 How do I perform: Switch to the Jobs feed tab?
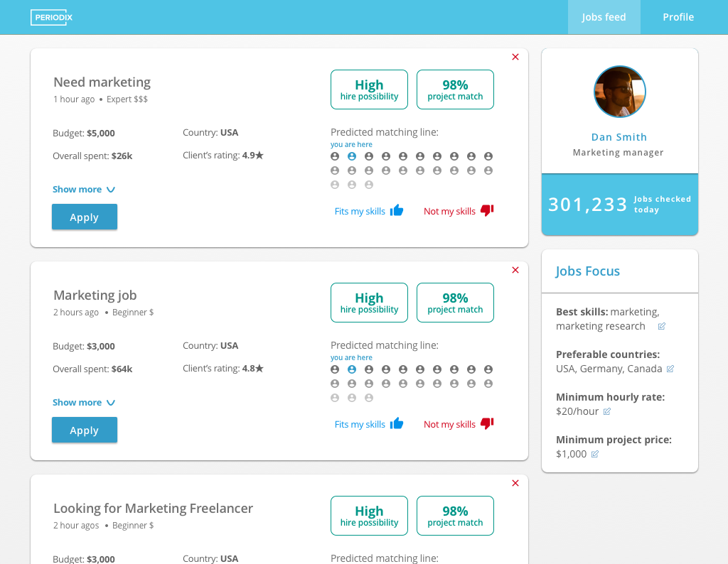[x=604, y=16]
